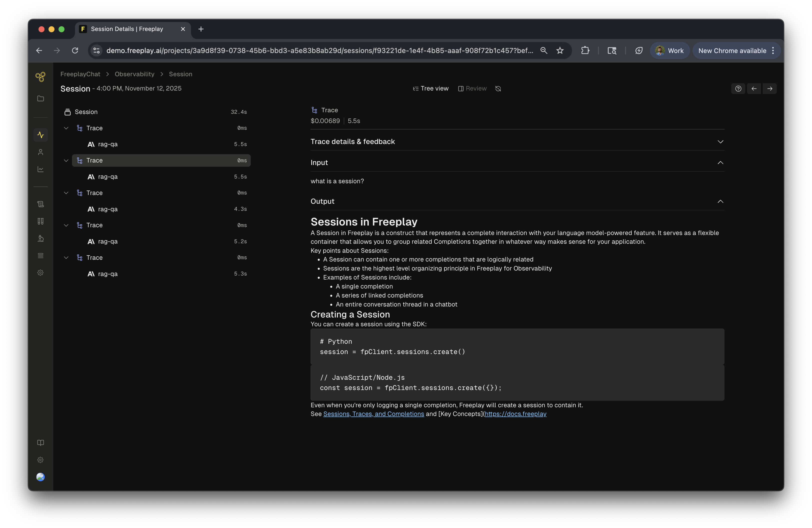Go to next session with right arrow
The height and width of the screenshot is (528, 812).
point(770,89)
